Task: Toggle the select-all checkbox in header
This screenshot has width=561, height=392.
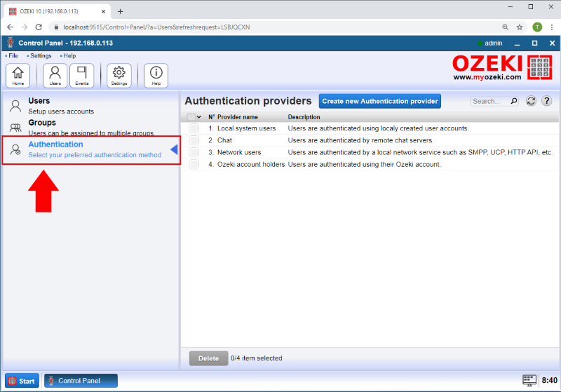Action: click(191, 117)
